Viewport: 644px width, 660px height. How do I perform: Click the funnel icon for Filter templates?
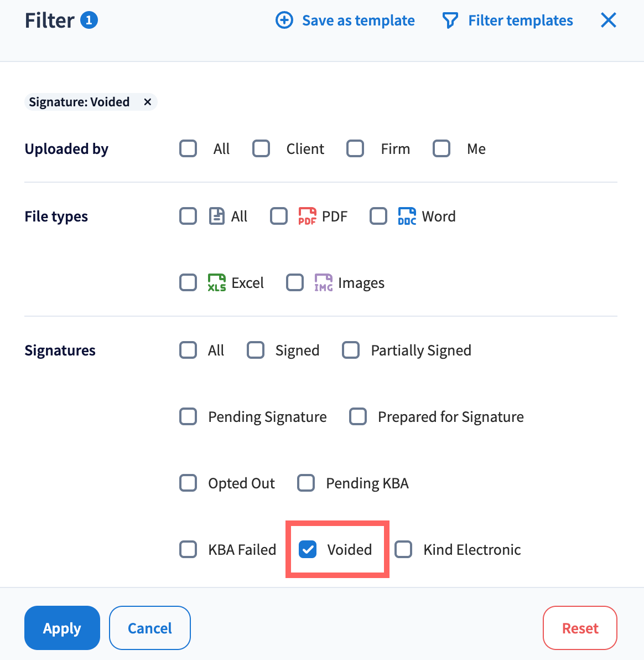[450, 21]
